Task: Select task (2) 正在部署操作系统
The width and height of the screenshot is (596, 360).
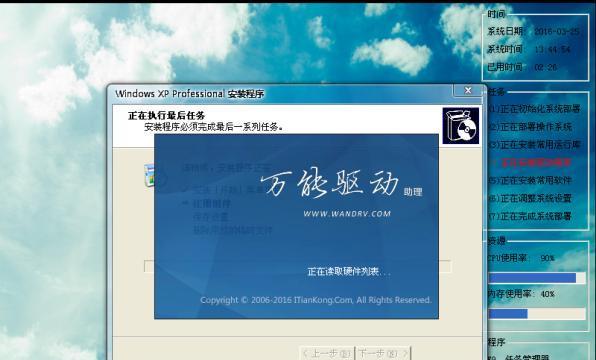Action: pyautogui.click(x=530, y=127)
